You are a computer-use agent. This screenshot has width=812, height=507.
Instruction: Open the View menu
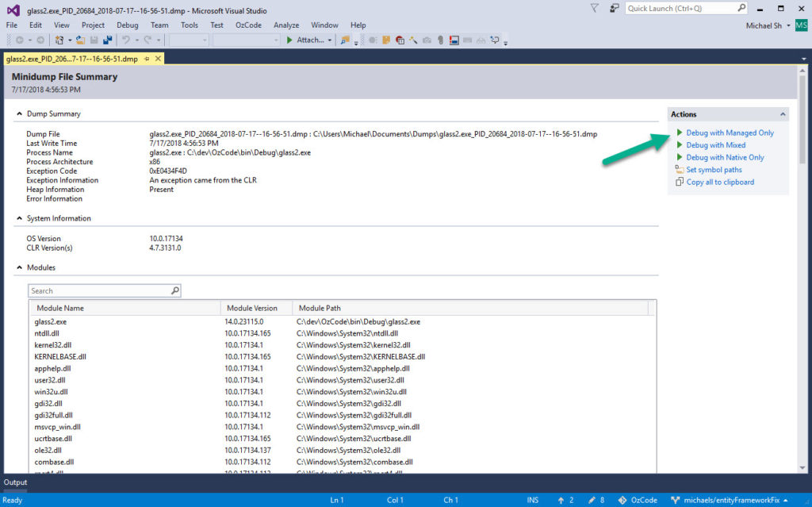click(61, 25)
